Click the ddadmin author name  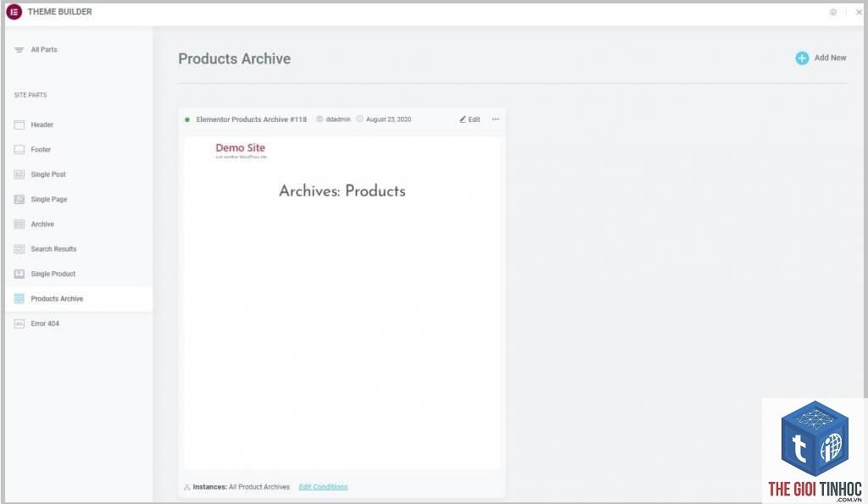(338, 119)
